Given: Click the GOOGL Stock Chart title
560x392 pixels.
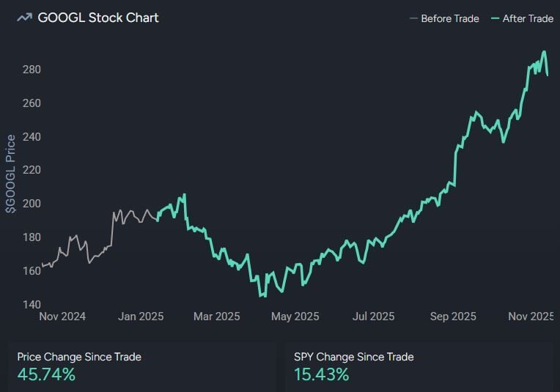Looking at the screenshot, I should 98,18.
